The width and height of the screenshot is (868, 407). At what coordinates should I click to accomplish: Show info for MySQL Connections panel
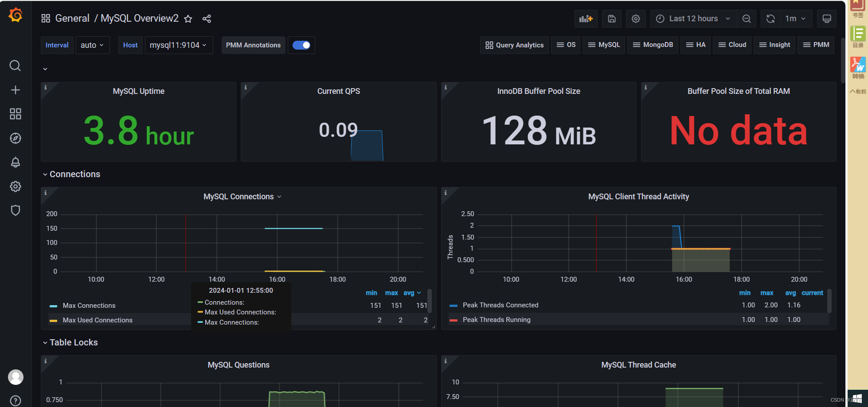pyautogui.click(x=46, y=193)
